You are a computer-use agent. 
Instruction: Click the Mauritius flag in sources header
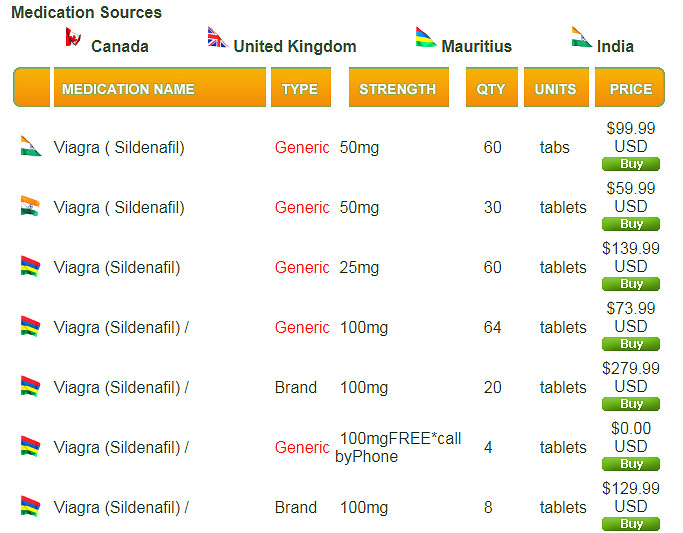click(426, 38)
